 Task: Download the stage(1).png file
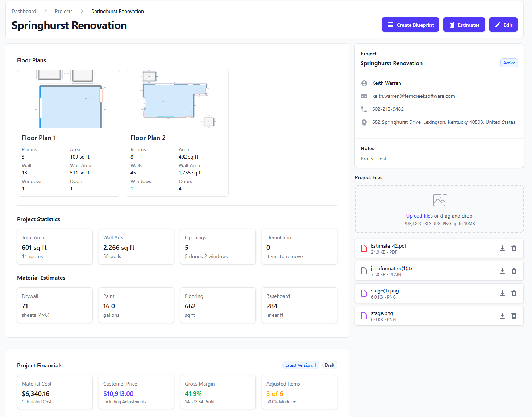coord(502,293)
